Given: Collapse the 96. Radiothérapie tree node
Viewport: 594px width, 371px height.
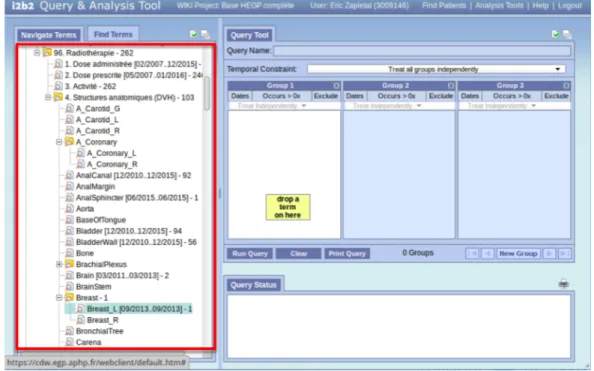Looking at the screenshot, I should [x=37, y=53].
